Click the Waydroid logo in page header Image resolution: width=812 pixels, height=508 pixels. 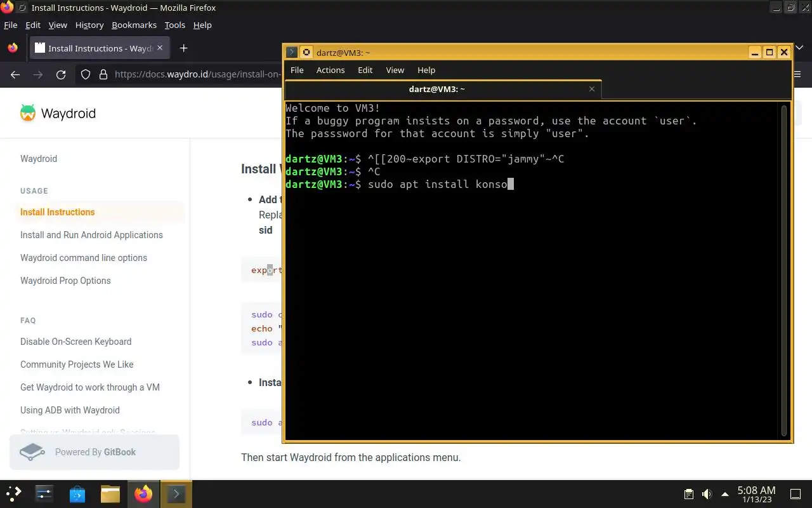58,114
